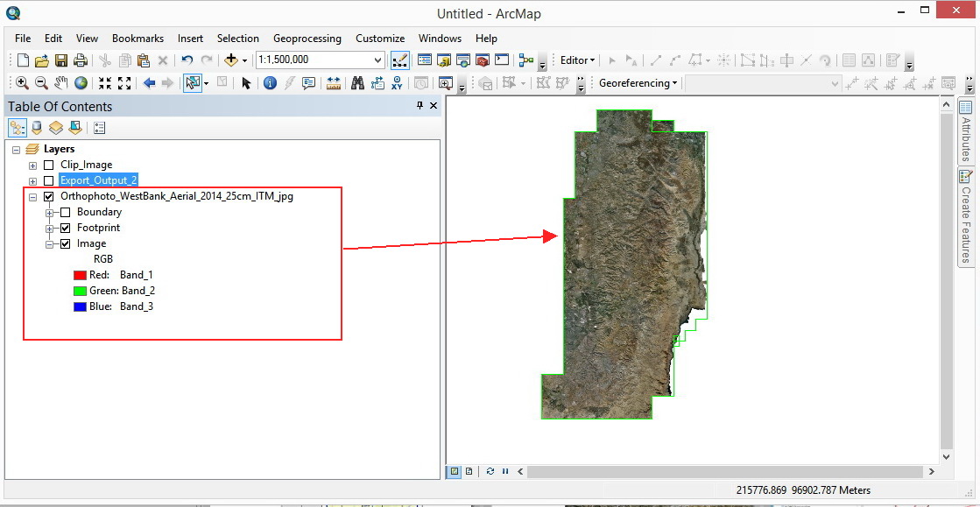The width and height of the screenshot is (980, 507).
Task: Enable the Clip_Image layer
Action: [x=48, y=164]
